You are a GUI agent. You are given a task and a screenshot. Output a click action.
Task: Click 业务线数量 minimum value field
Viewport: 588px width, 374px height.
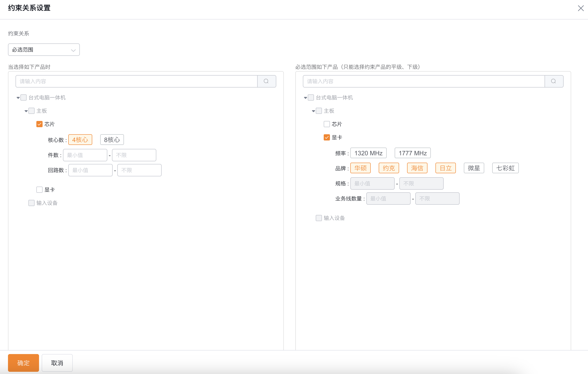(x=388, y=199)
